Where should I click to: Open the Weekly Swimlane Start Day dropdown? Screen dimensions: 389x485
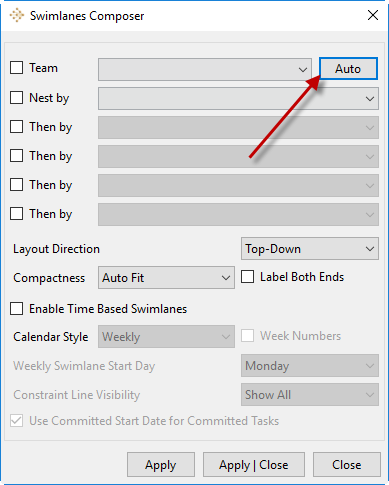pos(310,366)
